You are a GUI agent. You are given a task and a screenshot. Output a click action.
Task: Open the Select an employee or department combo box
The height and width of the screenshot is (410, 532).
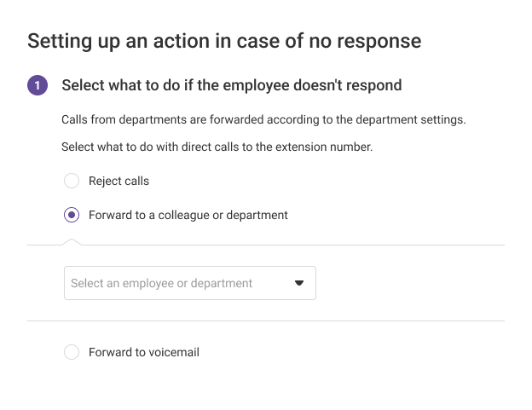pos(189,283)
